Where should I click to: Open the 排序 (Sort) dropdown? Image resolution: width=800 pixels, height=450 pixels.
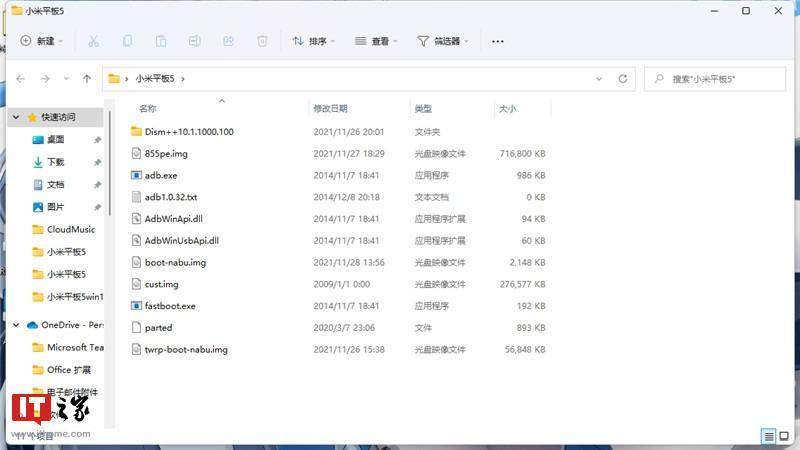[313, 41]
